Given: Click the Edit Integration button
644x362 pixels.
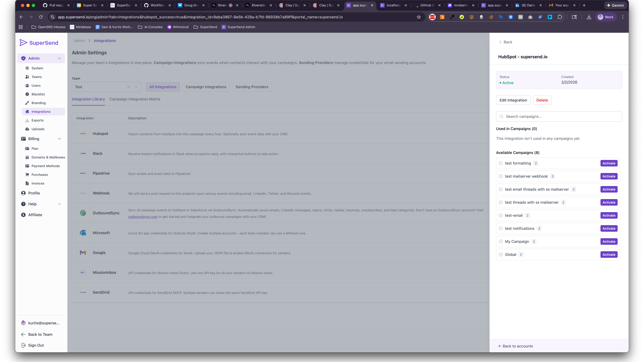Looking at the screenshot, I should tap(513, 100).
